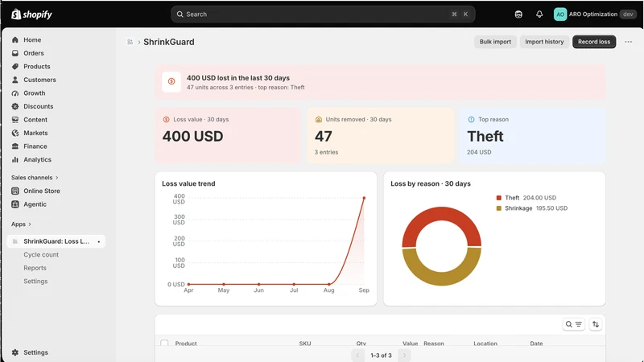The image size is (644, 362).
Task: Click the Agentic channel icon
Action: click(15, 204)
